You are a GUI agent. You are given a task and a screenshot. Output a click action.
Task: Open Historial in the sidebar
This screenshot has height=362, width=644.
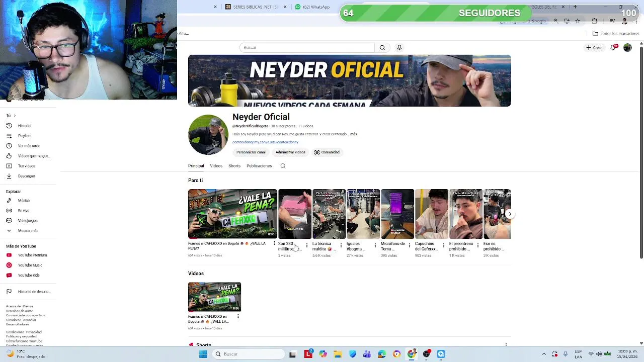[24, 126]
